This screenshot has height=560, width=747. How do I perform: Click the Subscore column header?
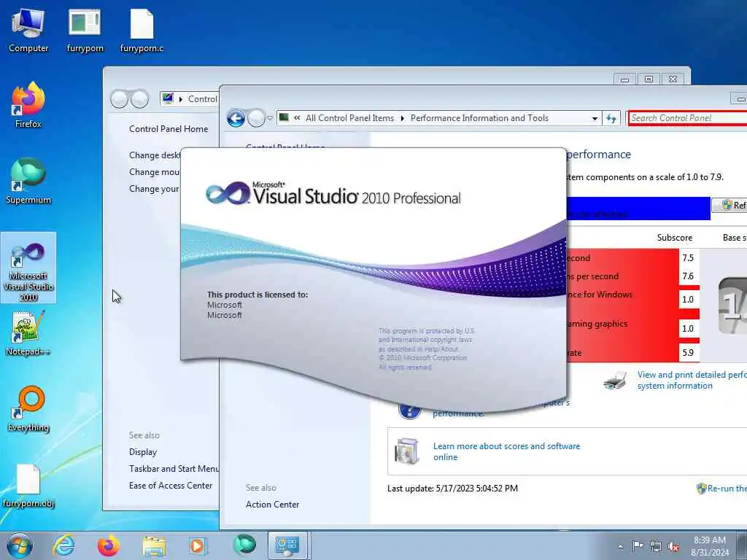pos(674,238)
